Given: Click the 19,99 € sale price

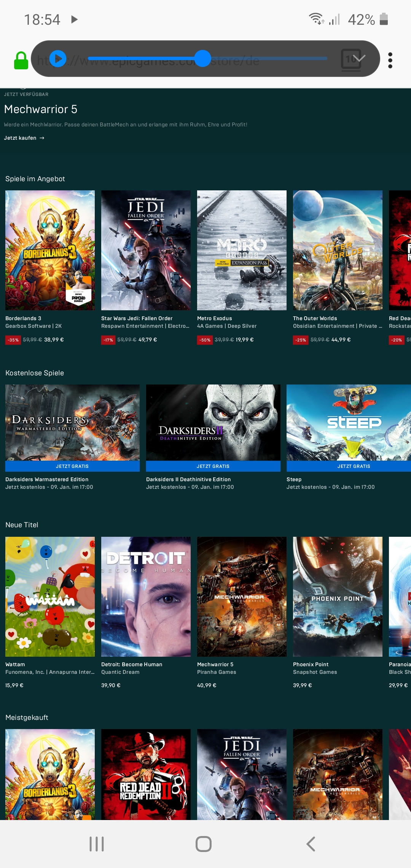Looking at the screenshot, I should tap(245, 340).
